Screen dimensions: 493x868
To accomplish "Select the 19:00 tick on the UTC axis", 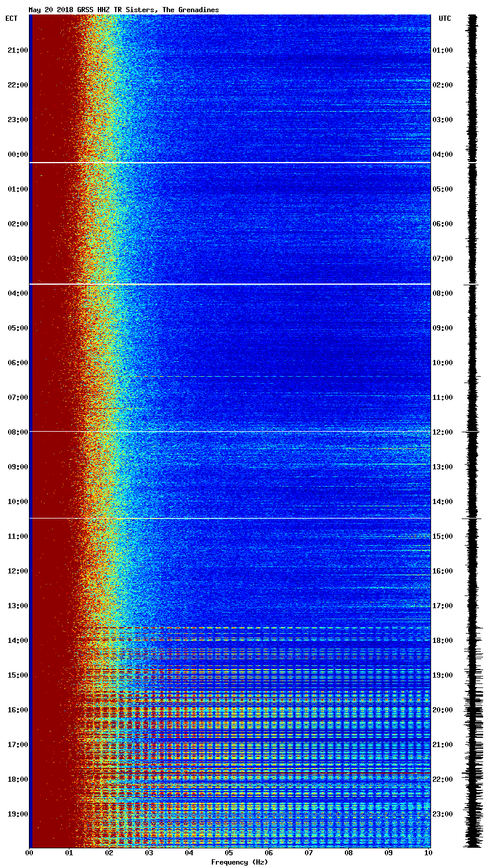I will pyautogui.click(x=443, y=675).
